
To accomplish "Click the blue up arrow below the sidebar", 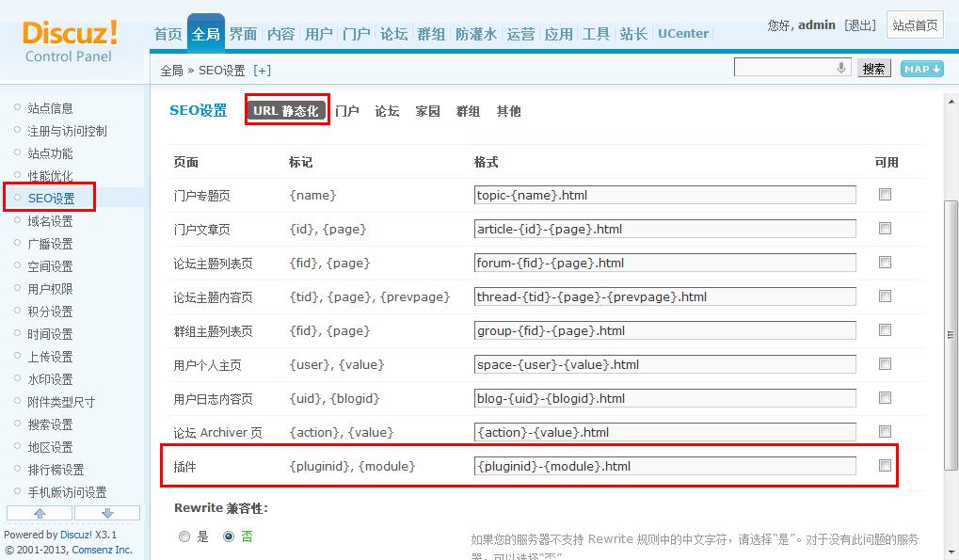I will pos(39,511).
